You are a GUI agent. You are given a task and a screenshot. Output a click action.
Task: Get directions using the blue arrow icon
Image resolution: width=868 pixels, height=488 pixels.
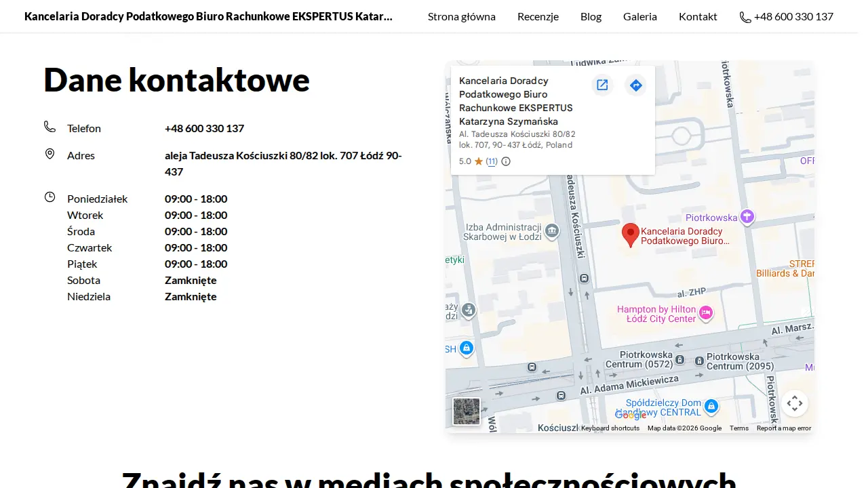point(635,85)
